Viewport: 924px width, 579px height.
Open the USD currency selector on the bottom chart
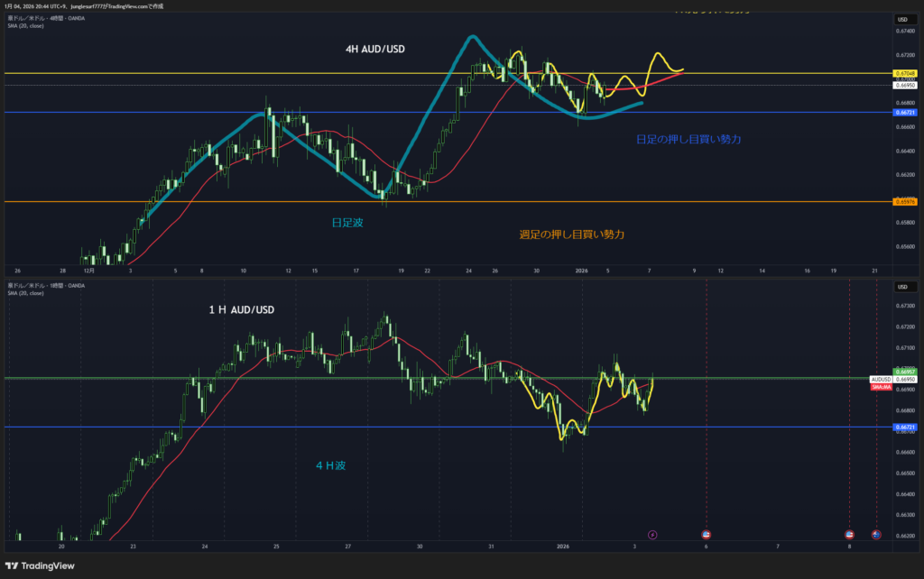902,287
